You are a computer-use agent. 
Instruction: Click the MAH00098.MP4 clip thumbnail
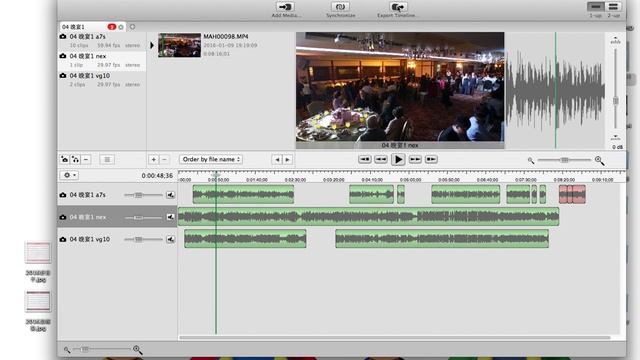179,45
